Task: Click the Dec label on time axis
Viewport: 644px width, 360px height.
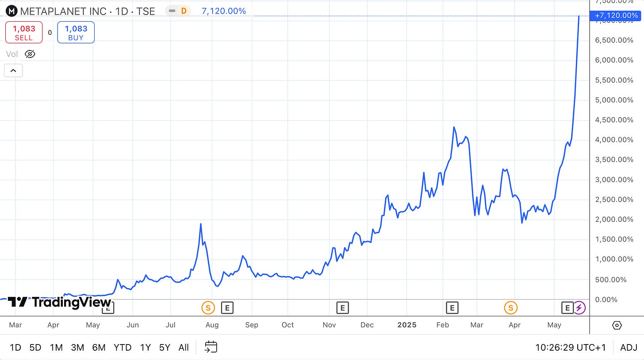Action: click(367, 325)
